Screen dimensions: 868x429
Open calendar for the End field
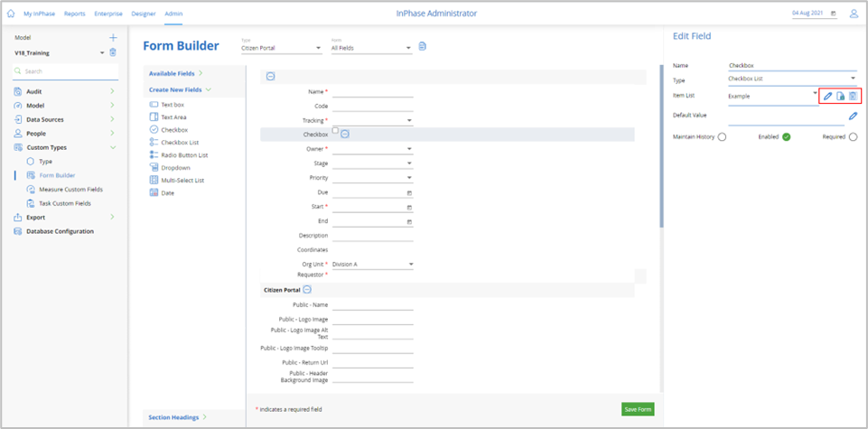410,222
